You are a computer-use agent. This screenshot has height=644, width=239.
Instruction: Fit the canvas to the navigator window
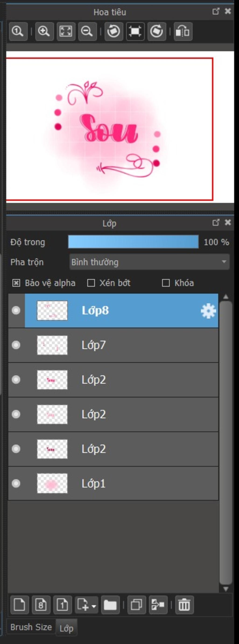coord(66,31)
